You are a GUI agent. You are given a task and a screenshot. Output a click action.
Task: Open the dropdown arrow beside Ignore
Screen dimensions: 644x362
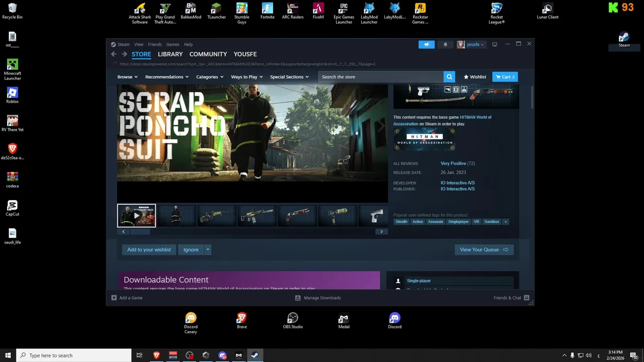click(x=207, y=249)
